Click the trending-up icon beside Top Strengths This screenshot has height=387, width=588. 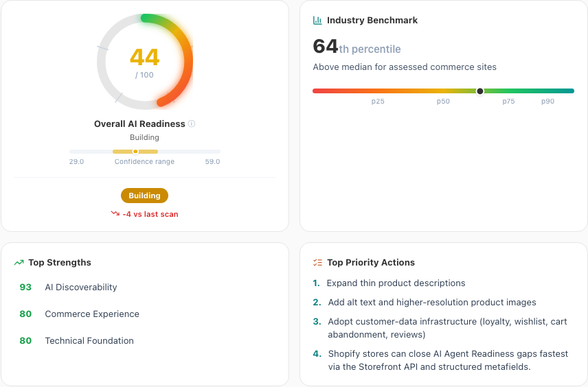(19, 263)
